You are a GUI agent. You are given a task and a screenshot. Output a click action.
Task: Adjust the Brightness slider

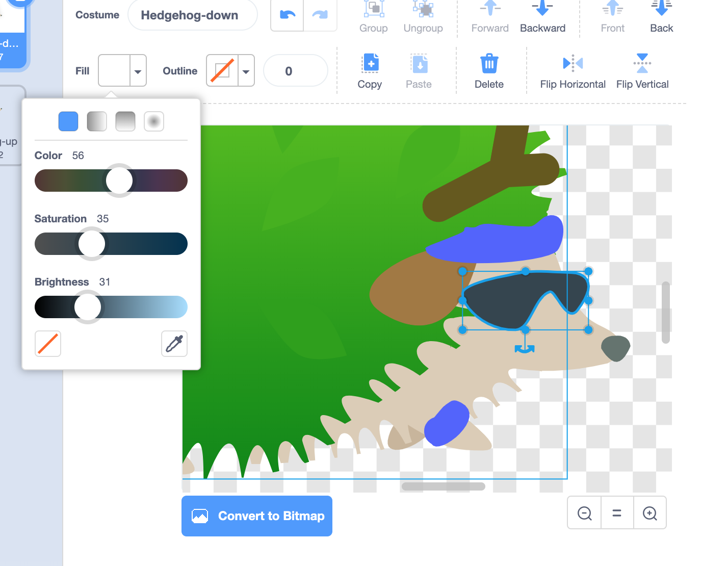87,307
